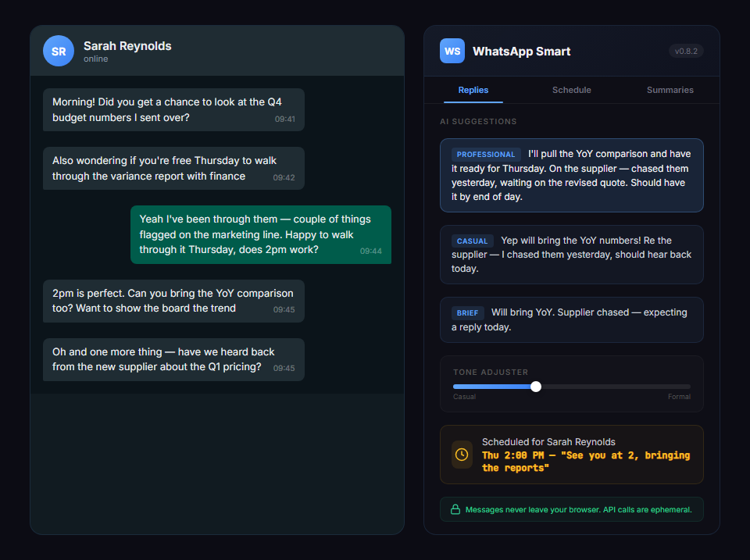Screen dimensions: 750x560
Task: Click the privacy notice about ephemeral API calls
Action: [571, 508]
